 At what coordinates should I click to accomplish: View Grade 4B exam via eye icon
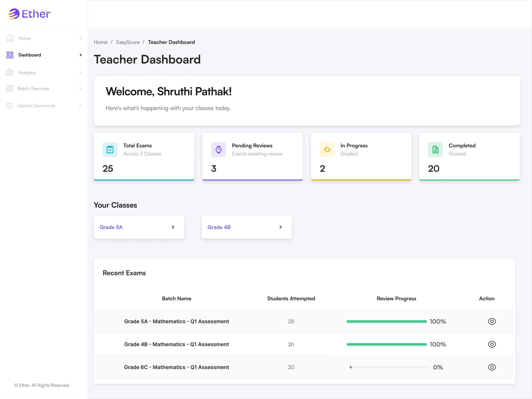(x=492, y=344)
